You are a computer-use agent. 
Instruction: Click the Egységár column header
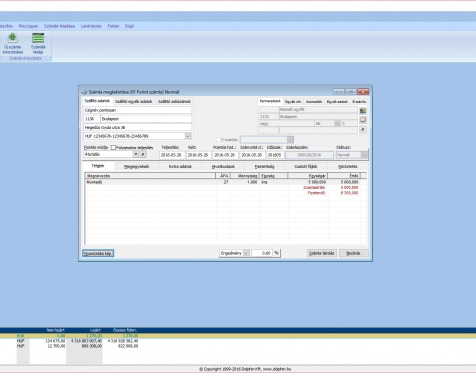click(x=308, y=176)
